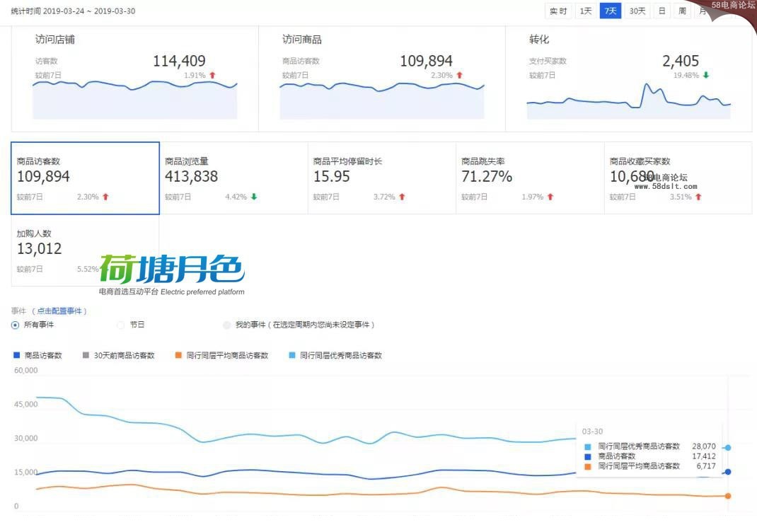This screenshot has width=757, height=532.
Task: Select the 商品收藏买家数 metric card
Action: 678,178
